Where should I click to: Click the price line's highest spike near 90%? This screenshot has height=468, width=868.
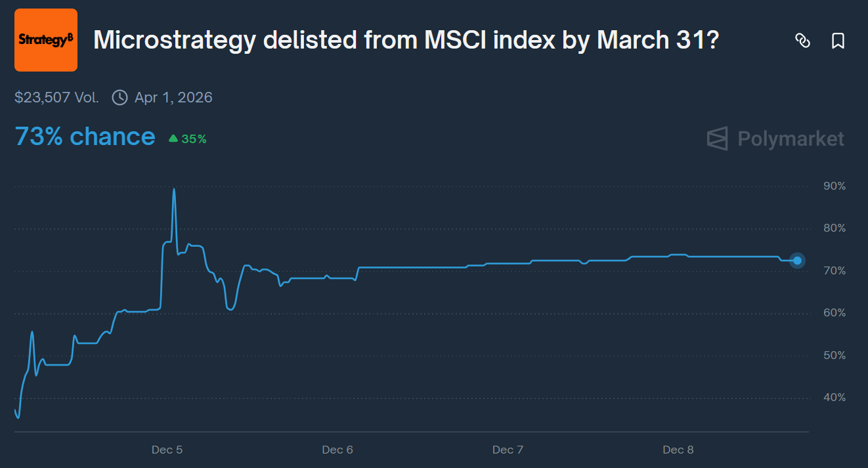[x=174, y=190]
